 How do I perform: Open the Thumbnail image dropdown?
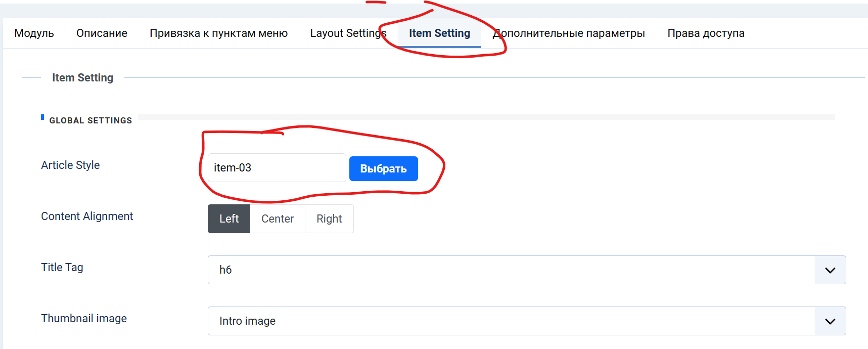pyautogui.click(x=511, y=321)
